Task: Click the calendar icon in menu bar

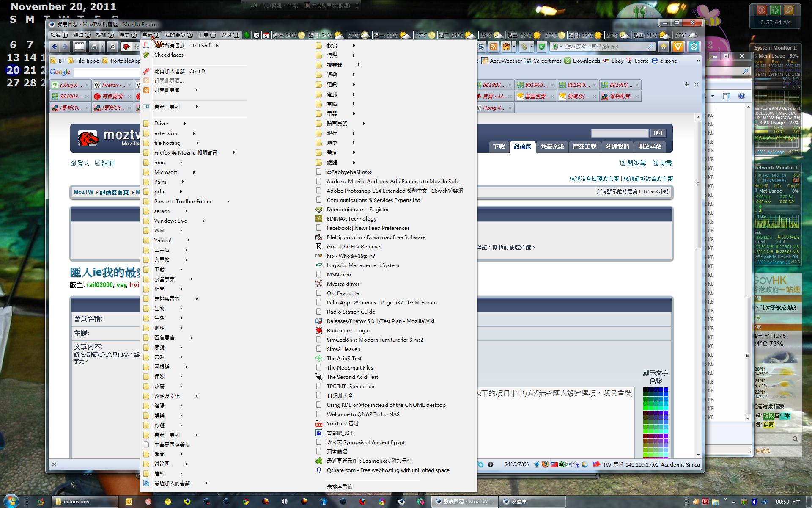Action: pos(266,35)
